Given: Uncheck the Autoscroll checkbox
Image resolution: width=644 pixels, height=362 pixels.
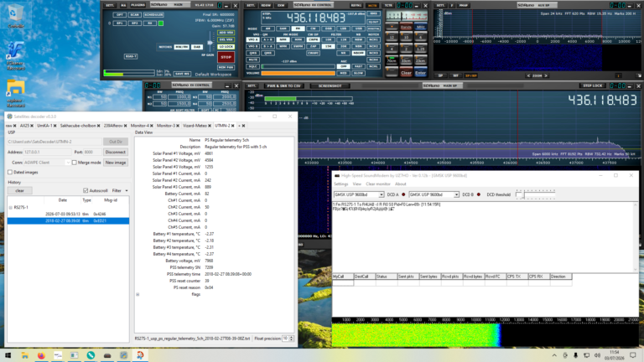Looking at the screenshot, I should point(86,190).
